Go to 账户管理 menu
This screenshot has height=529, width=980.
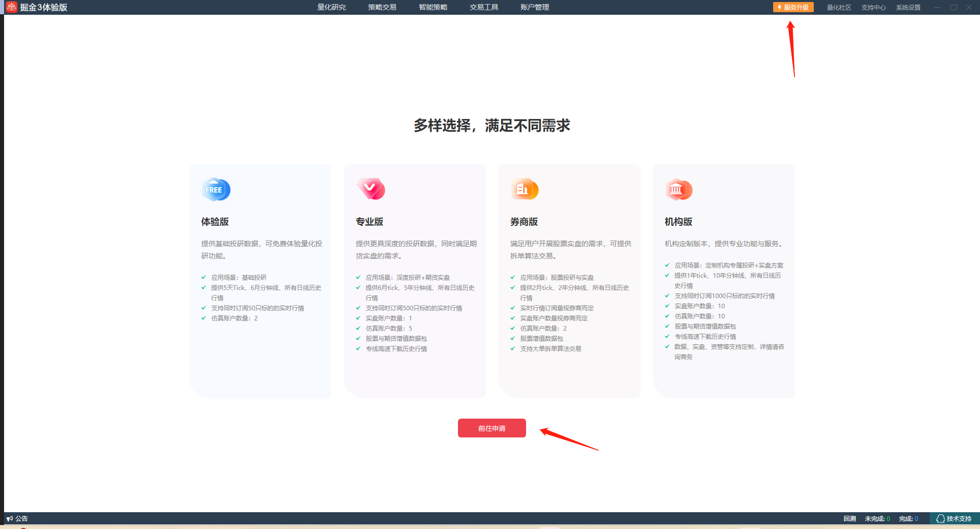click(x=535, y=7)
